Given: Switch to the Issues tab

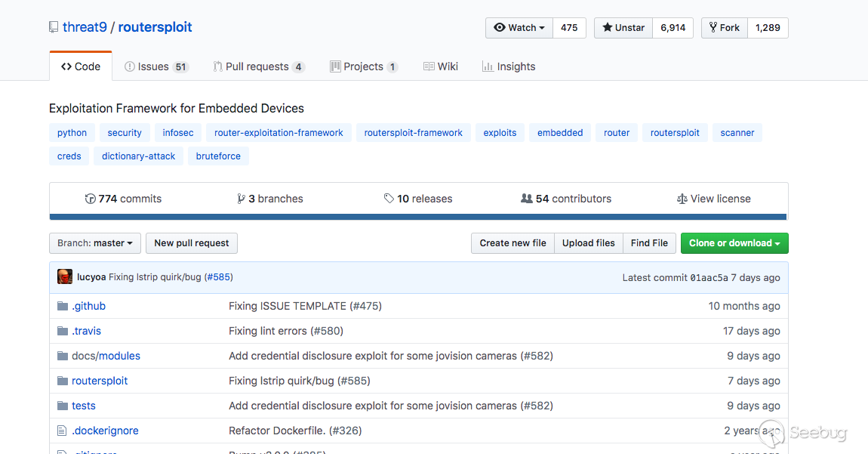Looking at the screenshot, I should point(157,66).
